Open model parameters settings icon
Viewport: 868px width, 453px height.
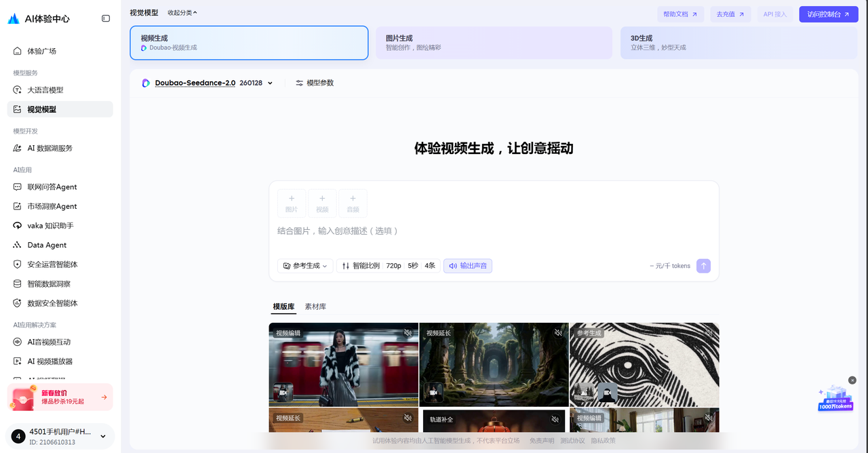click(x=300, y=83)
